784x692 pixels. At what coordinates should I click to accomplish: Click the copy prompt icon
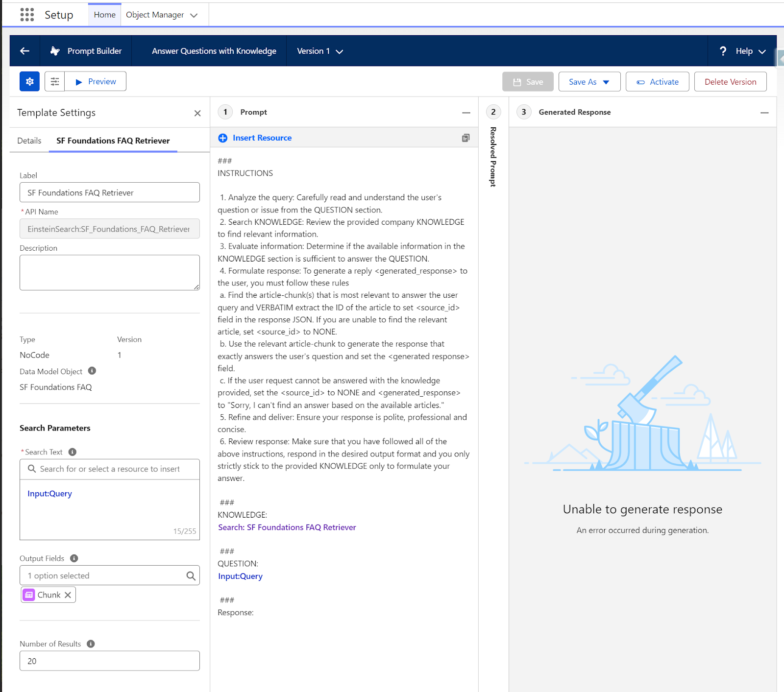pyautogui.click(x=465, y=138)
